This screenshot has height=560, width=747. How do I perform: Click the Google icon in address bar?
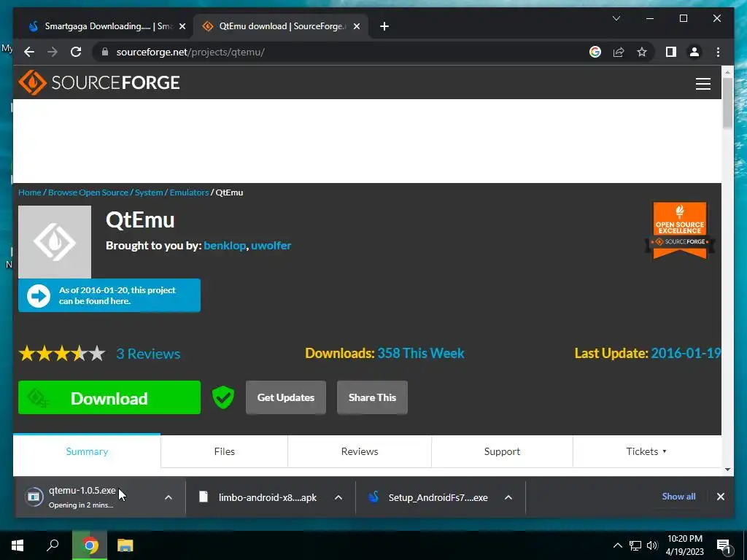(595, 52)
